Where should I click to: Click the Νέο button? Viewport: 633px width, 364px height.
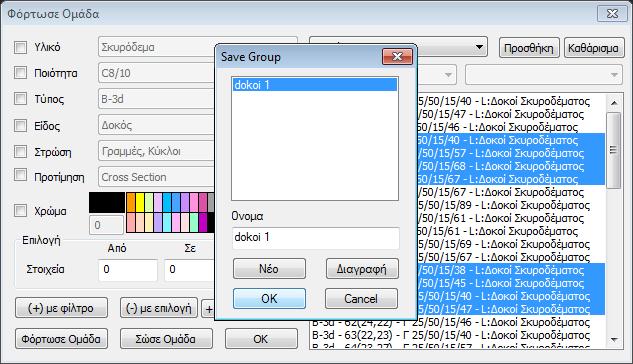pyautogui.click(x=269, y=269)
